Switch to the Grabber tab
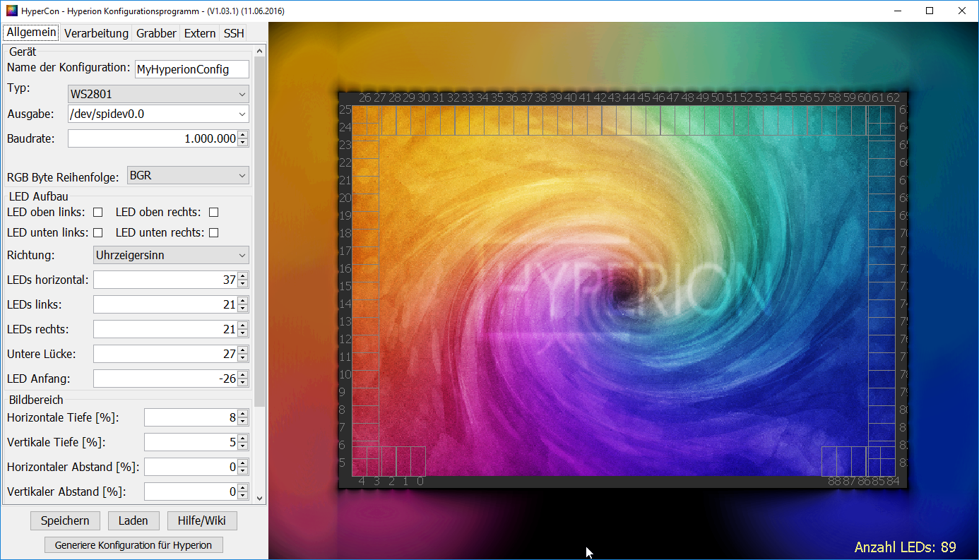The image size is (979, 560). coord(156,33)
